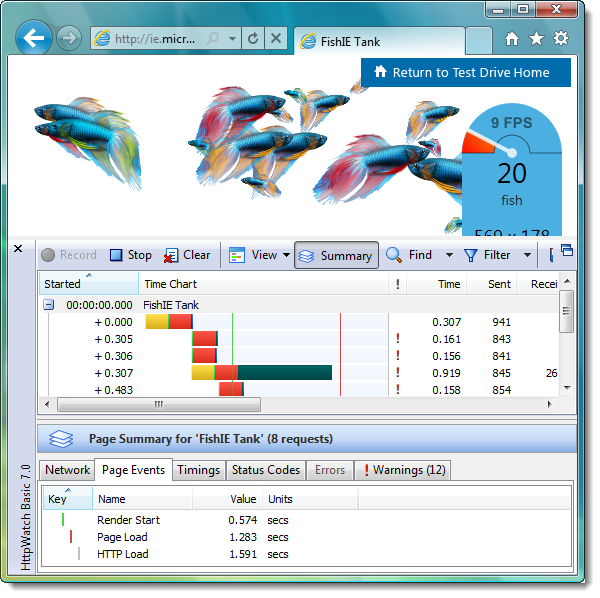
Task: Go back with the browser Back arrow
Action: 34,38
